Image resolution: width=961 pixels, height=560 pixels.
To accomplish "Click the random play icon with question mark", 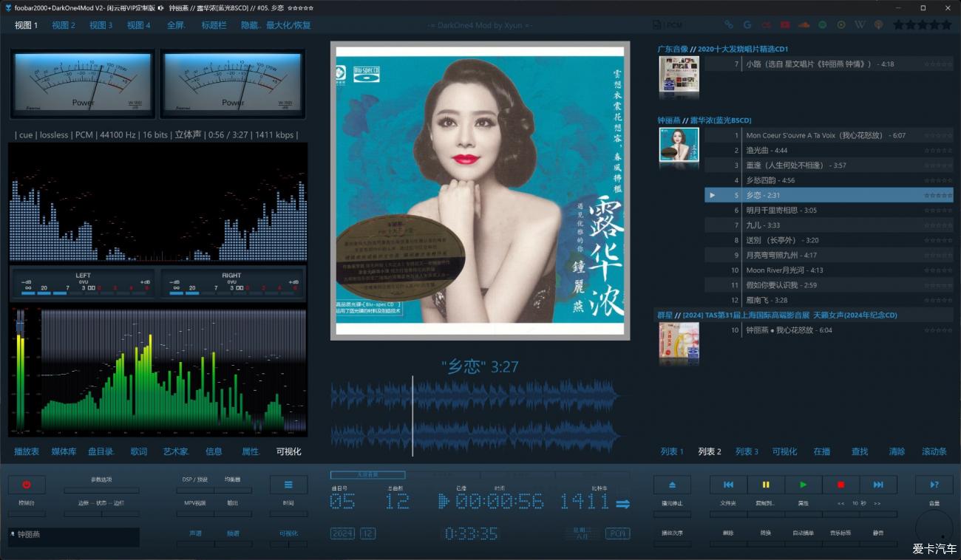I will (x=934, y=485).
